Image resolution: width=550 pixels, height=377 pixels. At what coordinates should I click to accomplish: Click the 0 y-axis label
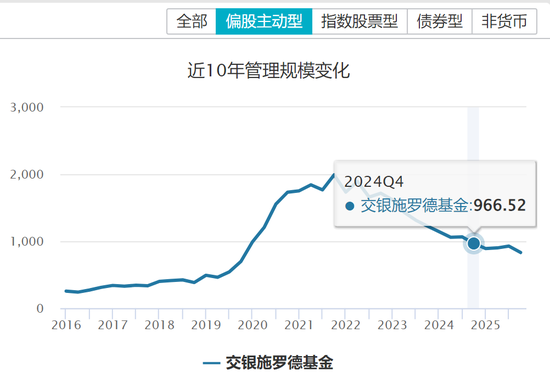tap(40, 309)
